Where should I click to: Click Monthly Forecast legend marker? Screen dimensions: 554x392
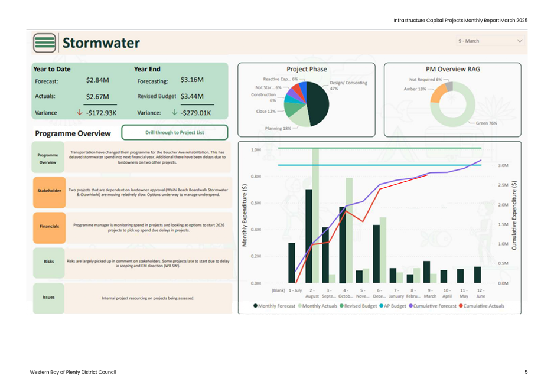[255, 306]
